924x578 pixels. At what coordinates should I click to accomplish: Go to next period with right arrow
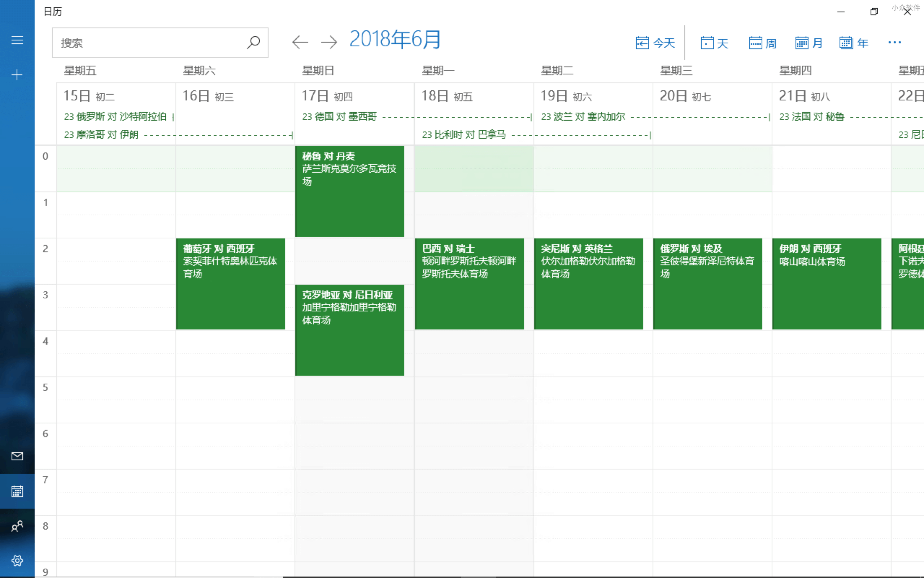329,42
